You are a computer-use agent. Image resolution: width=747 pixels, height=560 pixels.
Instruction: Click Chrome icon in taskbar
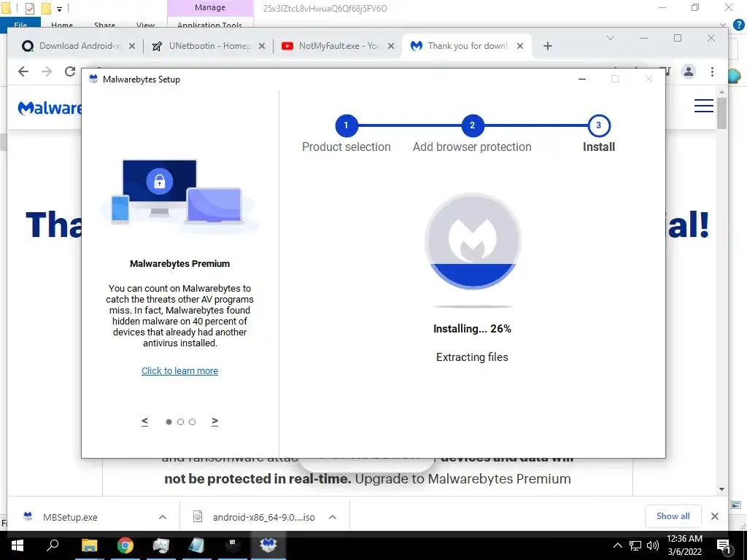click(125, 545)
